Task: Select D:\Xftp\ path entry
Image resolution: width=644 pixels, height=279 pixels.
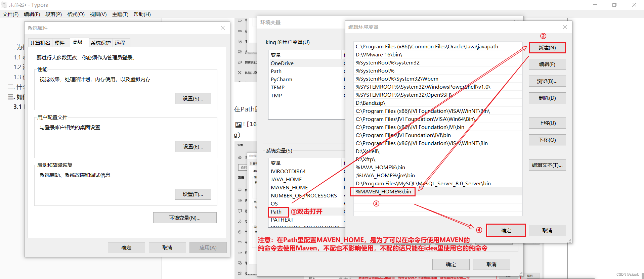Action: tap(438, 159)
